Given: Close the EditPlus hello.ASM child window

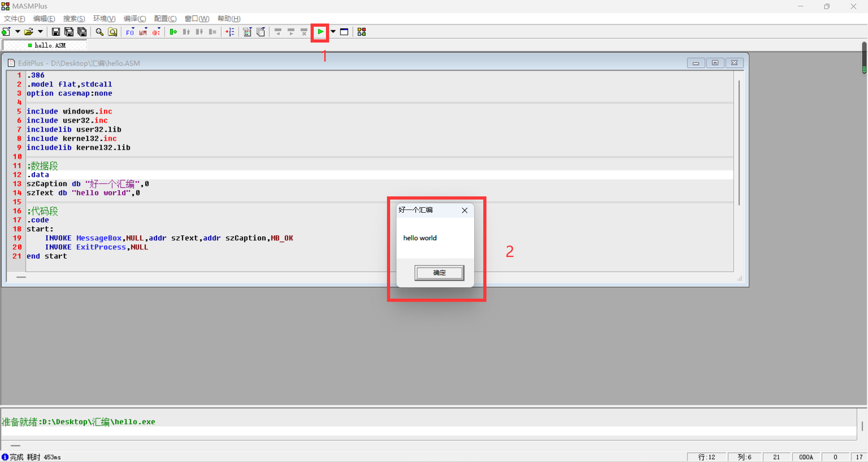Looking at the screenshot, I should point(735,63).
